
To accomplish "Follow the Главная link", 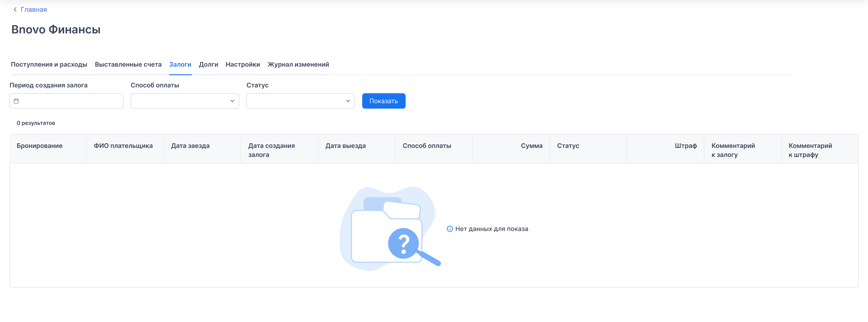I will coord(34,9).
